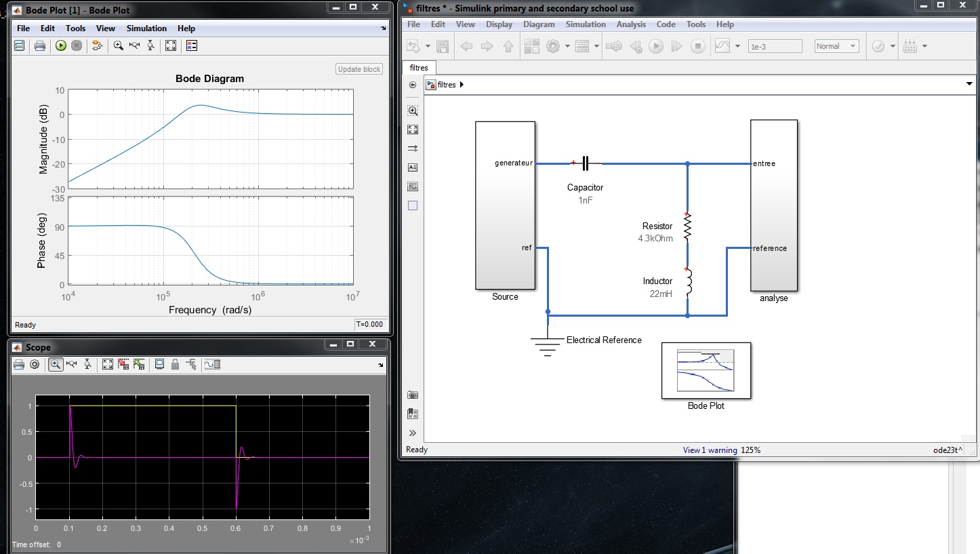Click the legend icon in Bode Plot toolbar
This screenshot has height=554, width=980.
192,45
